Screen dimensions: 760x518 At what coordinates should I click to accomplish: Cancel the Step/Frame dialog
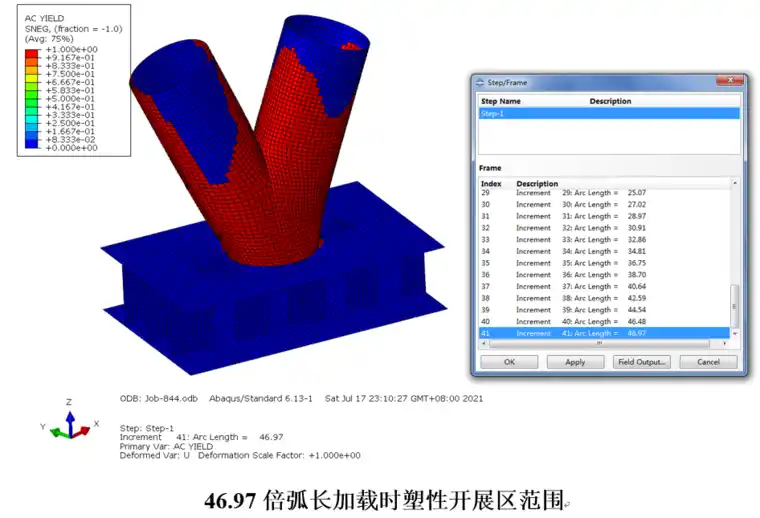point(708,362)
